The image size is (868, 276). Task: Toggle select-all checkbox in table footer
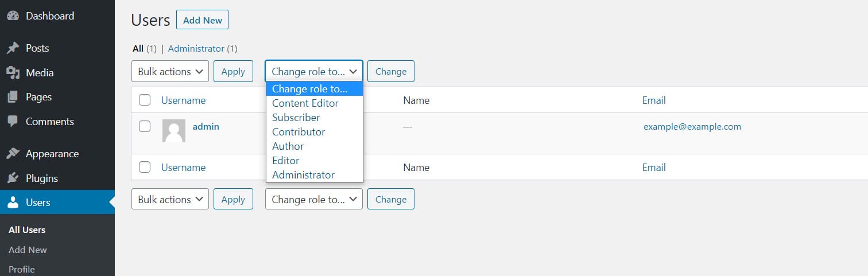tap(145, 168)
